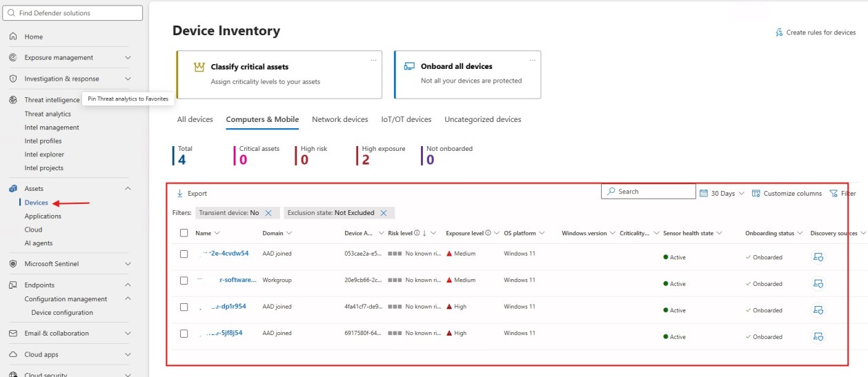The image size is (868, 377).
Task: Expand the Cloud apps chevron
Action: click(128, 354)
